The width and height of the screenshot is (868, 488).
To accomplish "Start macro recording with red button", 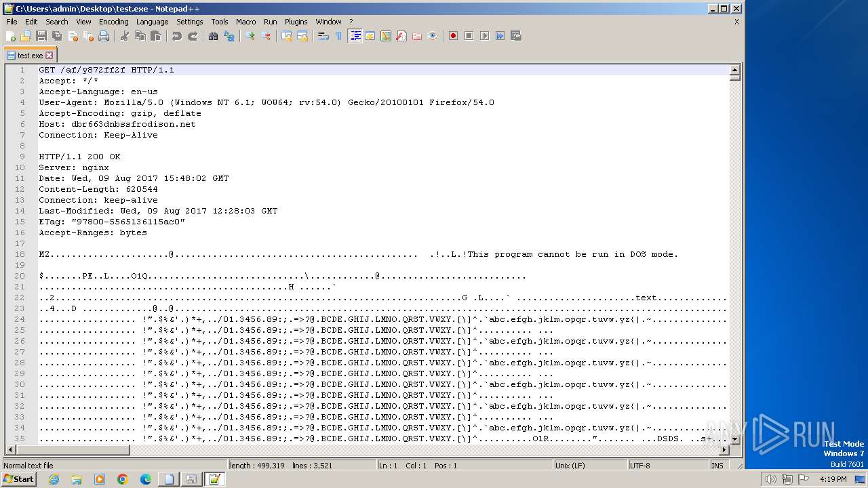I will 454,36.
